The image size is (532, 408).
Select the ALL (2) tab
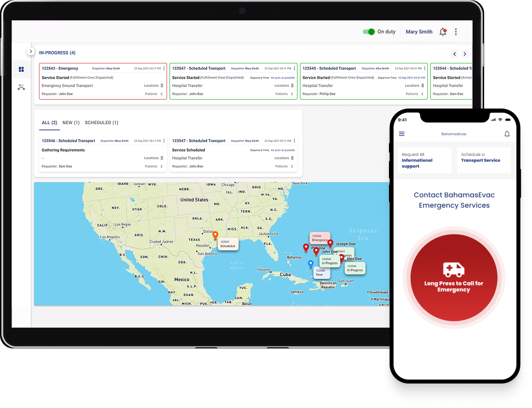click(x=49, y=122)
